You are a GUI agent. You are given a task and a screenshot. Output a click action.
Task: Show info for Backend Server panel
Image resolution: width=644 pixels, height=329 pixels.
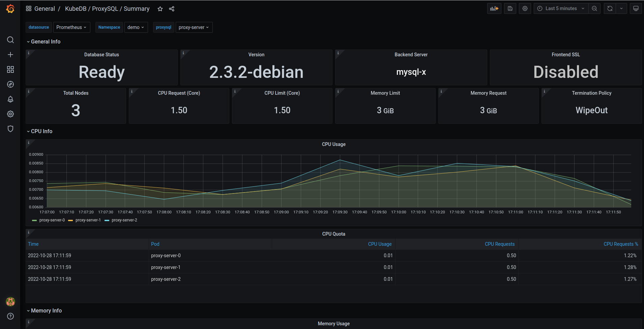tap(338, 53)
